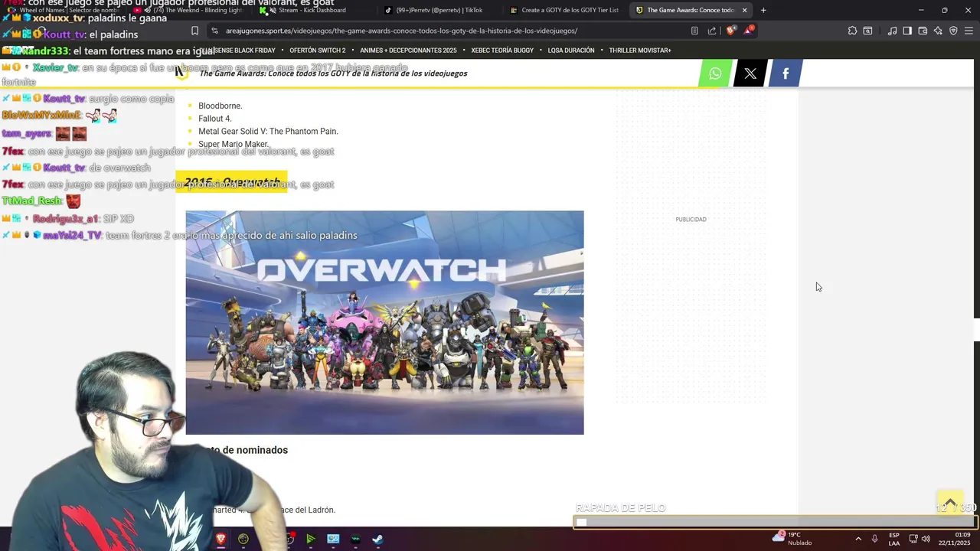
Task: Click the microphone icon in system tray
Action: click(x=874, y=539)
